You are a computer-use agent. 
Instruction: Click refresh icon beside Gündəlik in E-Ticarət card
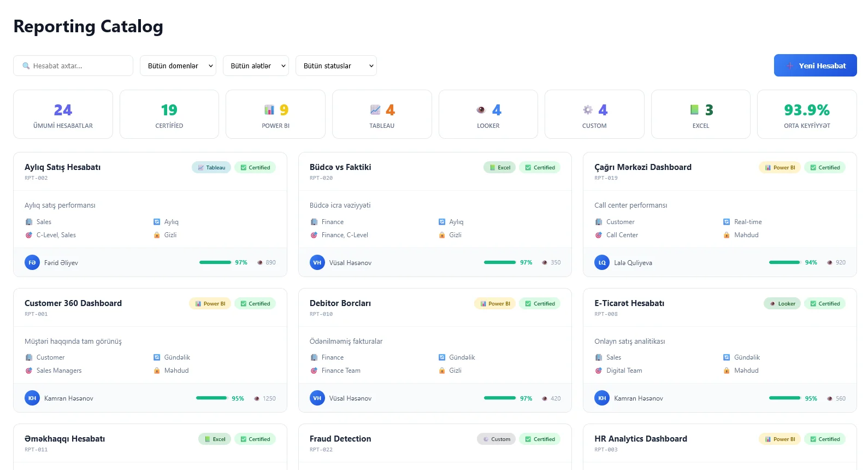pos(727,357)
